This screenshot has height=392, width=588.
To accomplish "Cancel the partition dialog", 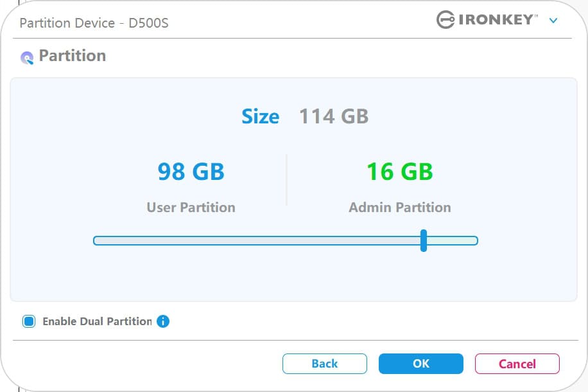I will tap(517, 364).
